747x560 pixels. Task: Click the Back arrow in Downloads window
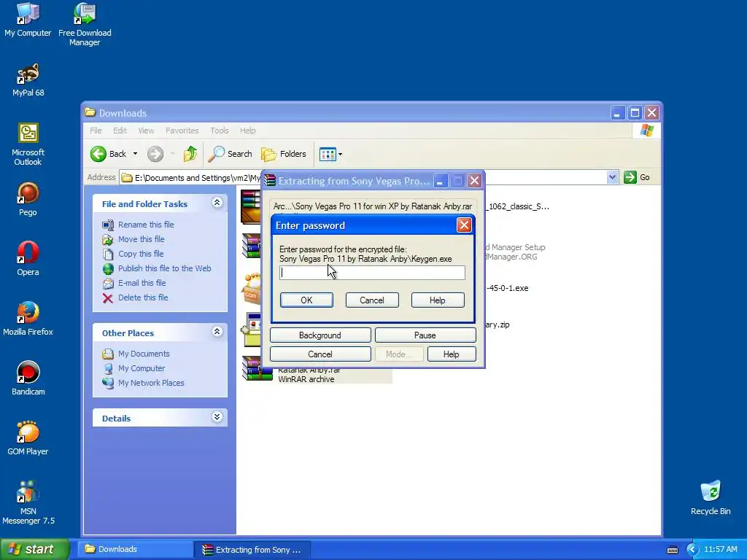pos(109,154)
